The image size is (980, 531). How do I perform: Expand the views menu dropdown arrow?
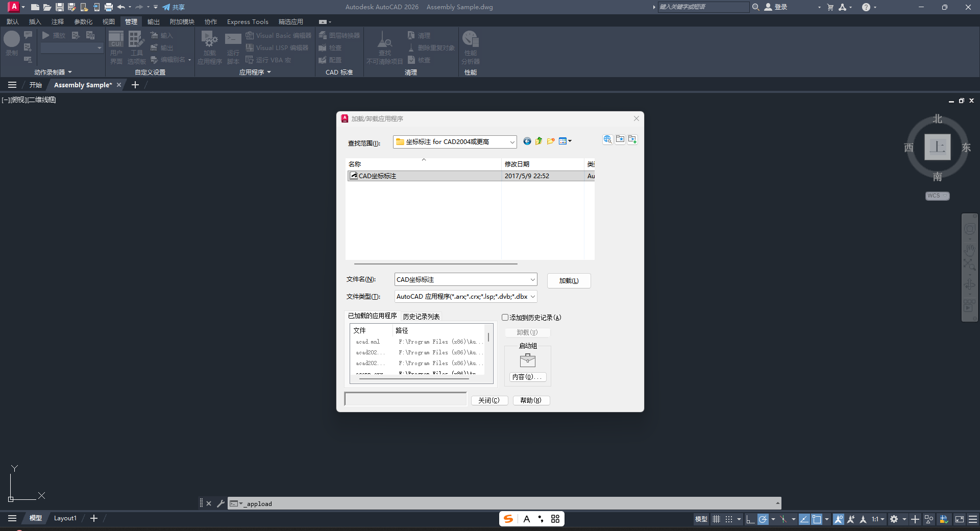click(570, 141)
